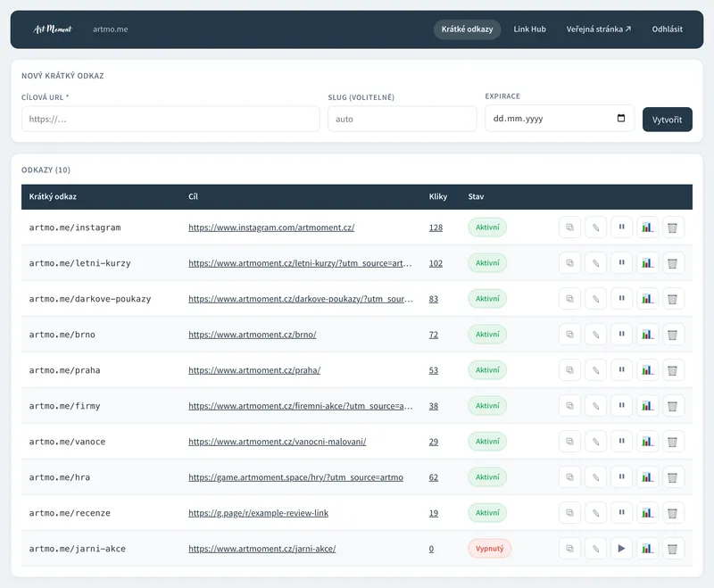Open the expiration date picker calendar
This screenshot has height=588, width=714.
tap(621, 119)
